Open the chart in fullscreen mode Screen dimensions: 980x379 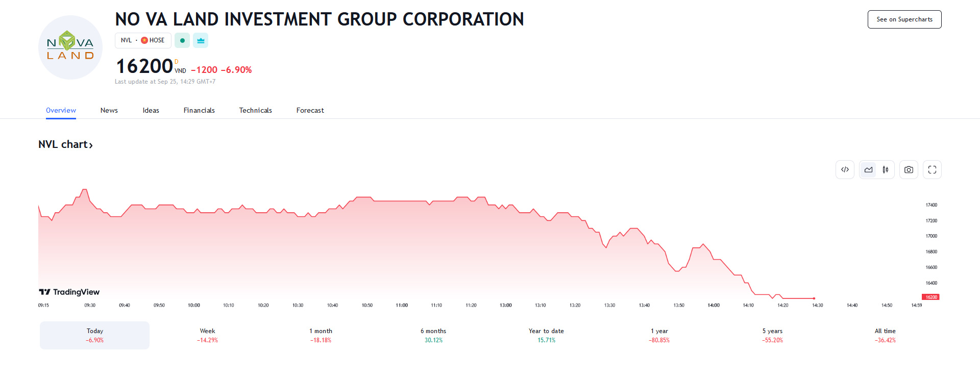932,170
